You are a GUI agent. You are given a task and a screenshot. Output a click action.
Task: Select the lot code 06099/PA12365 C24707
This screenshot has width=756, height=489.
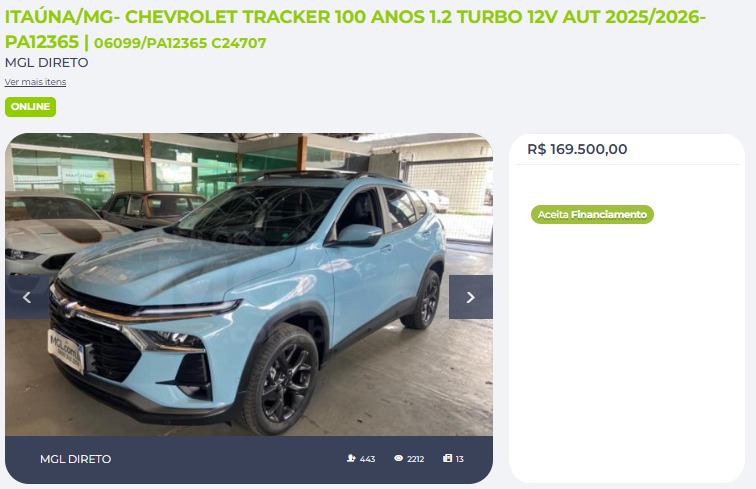[x=180, y=43]
